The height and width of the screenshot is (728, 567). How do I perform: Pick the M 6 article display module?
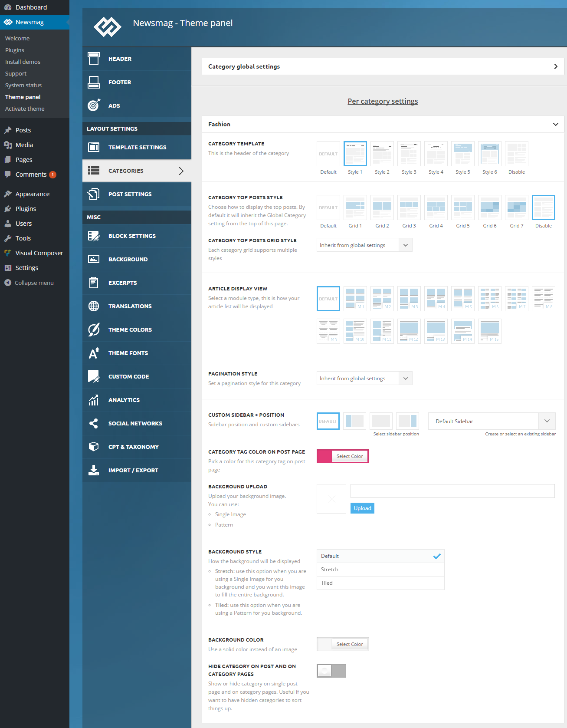(x=490, y=299)
